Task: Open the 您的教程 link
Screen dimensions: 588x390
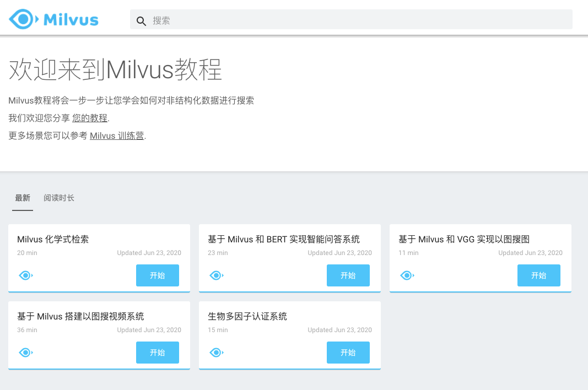Action: click(90, 117)
